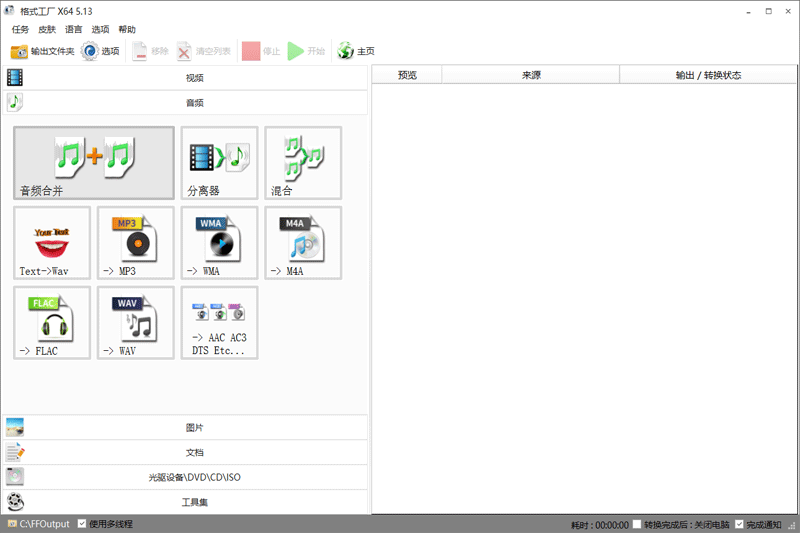Click the 输出 / 转换状态 column header
This screenshot has height=533, width=800.
pyautogui.click(x=708, y=75)
